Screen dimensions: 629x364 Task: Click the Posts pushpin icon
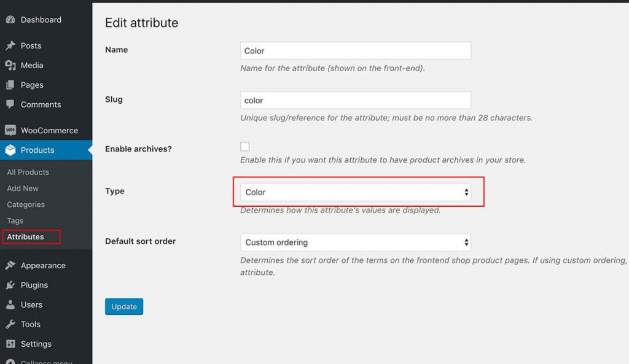pyautogui.click(x=10, y=45)
